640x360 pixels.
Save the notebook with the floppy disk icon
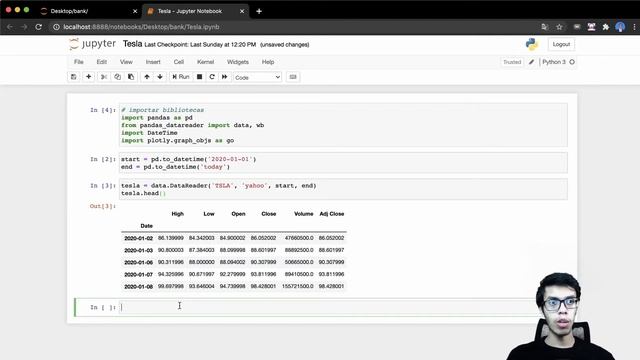click(x=73, y=77)
